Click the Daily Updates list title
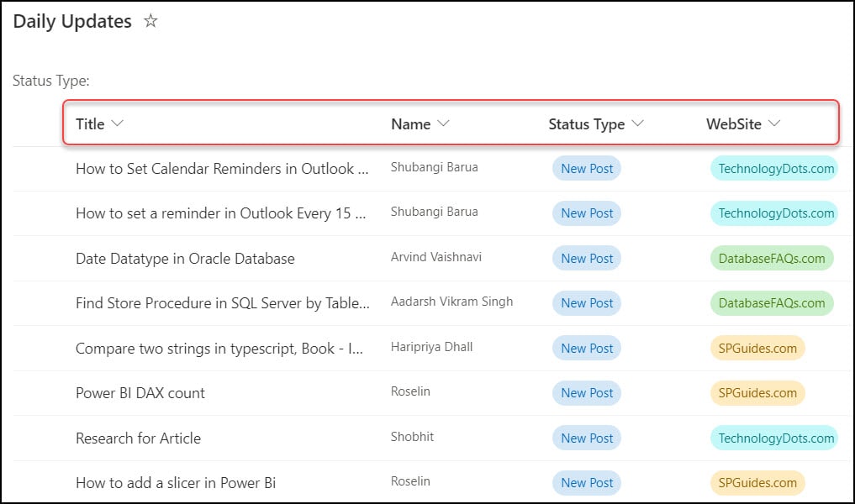Viewport: 855px width, 504px height. [x=72, y=22]
